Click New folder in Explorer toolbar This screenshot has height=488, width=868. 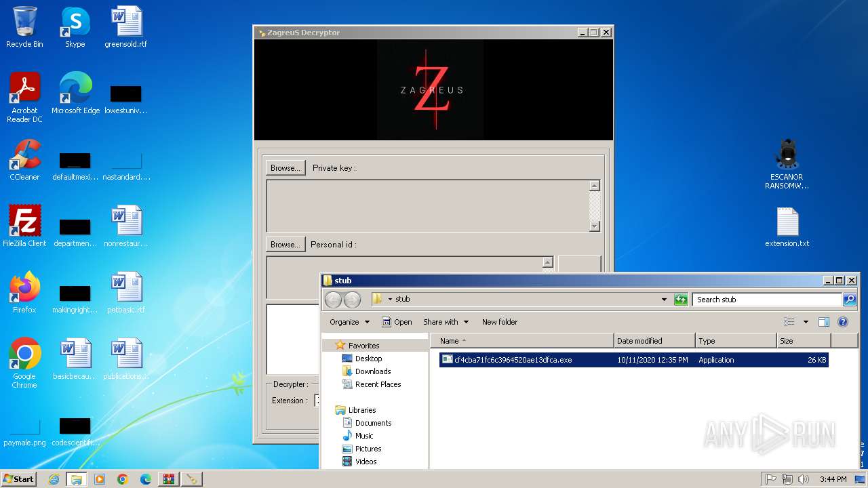click(x=500, y=322)
